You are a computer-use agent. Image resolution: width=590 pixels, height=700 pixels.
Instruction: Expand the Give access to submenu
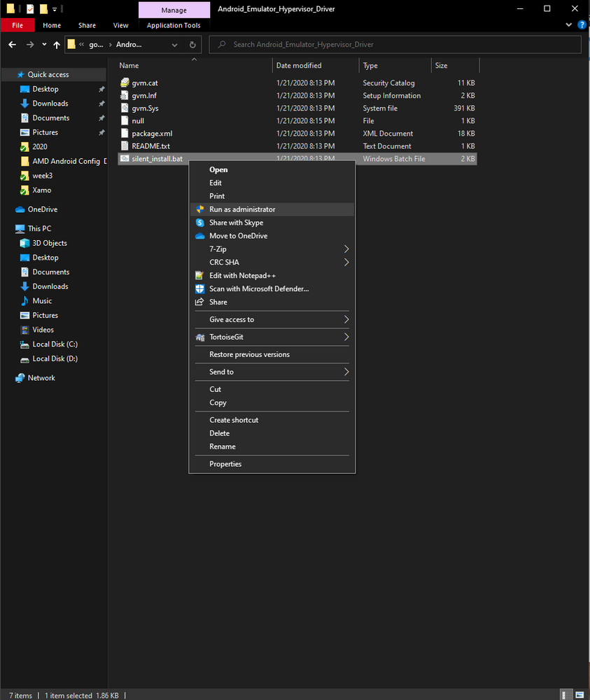click(272, 319)
